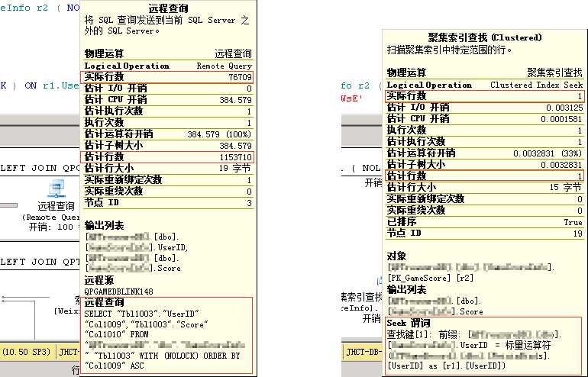Screen dimensions: 588x377
Task: Click the 节点 ID 19 row
Action: tap(484, 233)
